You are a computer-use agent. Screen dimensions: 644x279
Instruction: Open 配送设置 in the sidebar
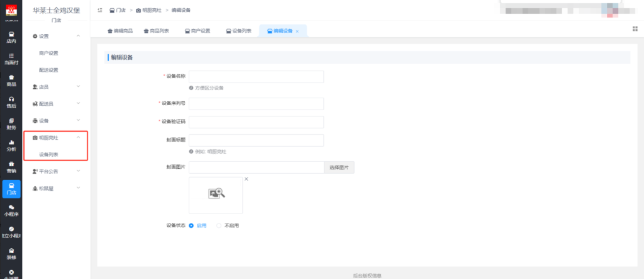[x=48, y=70]
